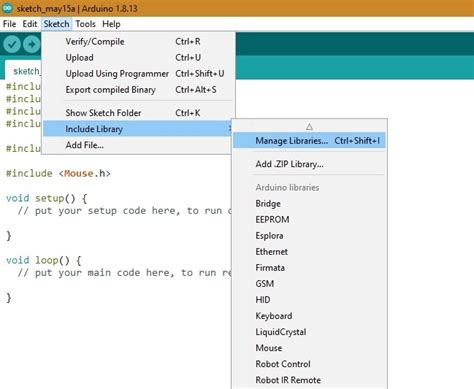Image resolution: width=474 pixels, height=389 pixels.
Task: Click the void loop() line
Action: pos(44,260)
